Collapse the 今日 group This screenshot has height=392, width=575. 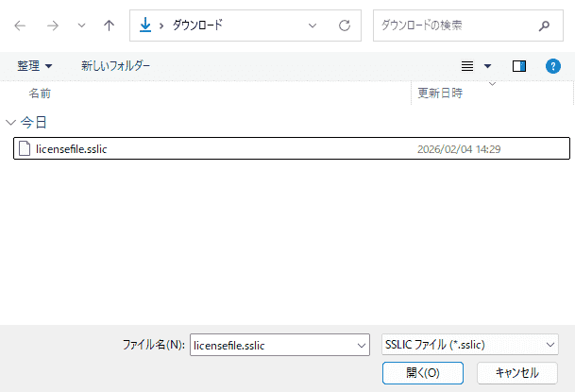click(10, 122)
